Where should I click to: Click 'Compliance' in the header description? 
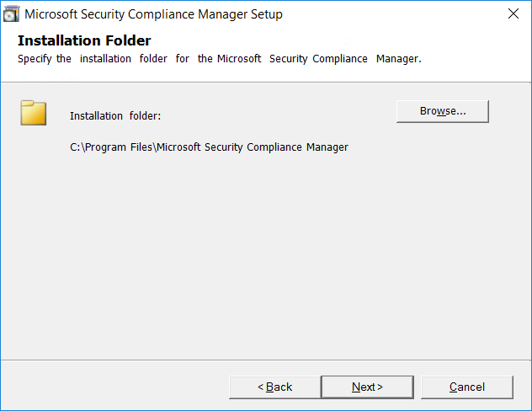[x=340, y=59]
